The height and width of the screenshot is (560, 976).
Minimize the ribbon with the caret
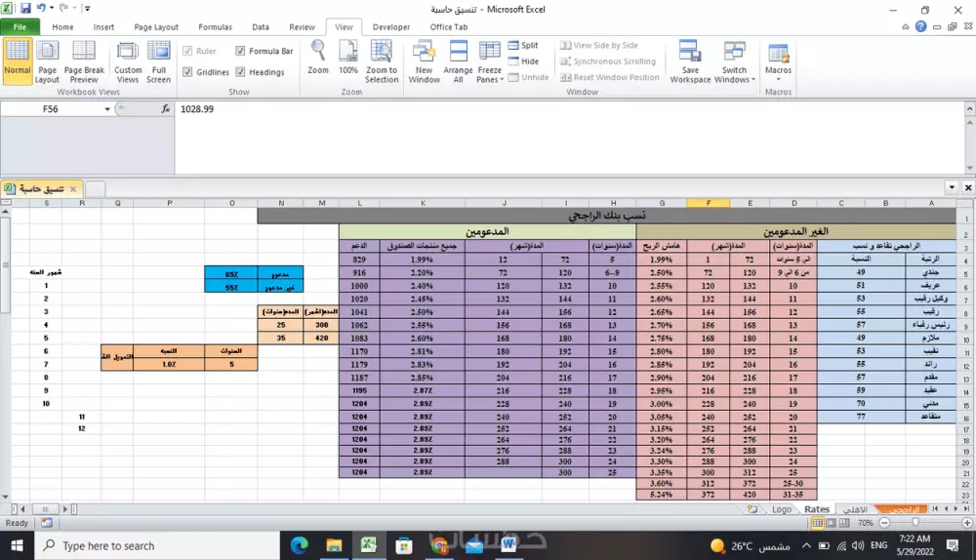click(906, 26)
